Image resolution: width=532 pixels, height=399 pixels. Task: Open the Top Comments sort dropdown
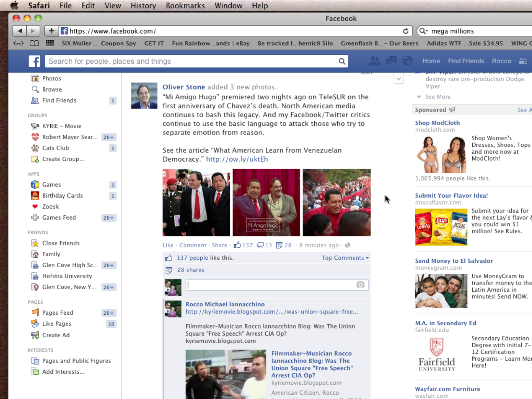[345, 258]
